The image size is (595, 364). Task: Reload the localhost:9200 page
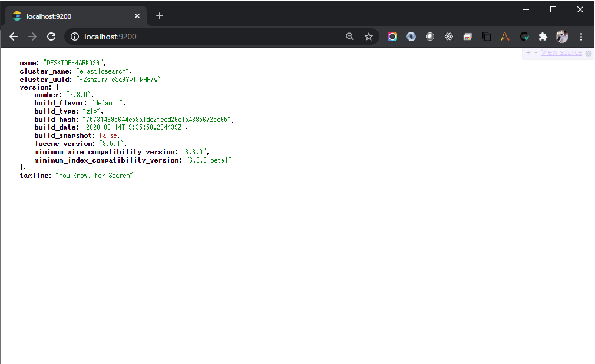(x=51, y=37)
